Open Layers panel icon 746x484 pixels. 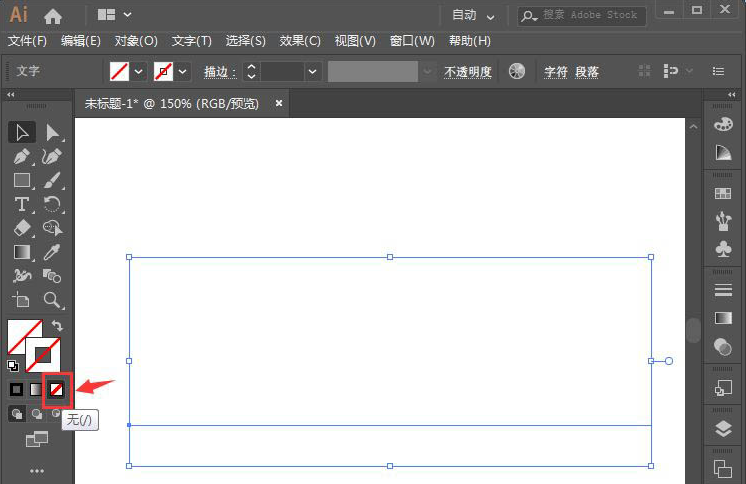click(723, 429)
